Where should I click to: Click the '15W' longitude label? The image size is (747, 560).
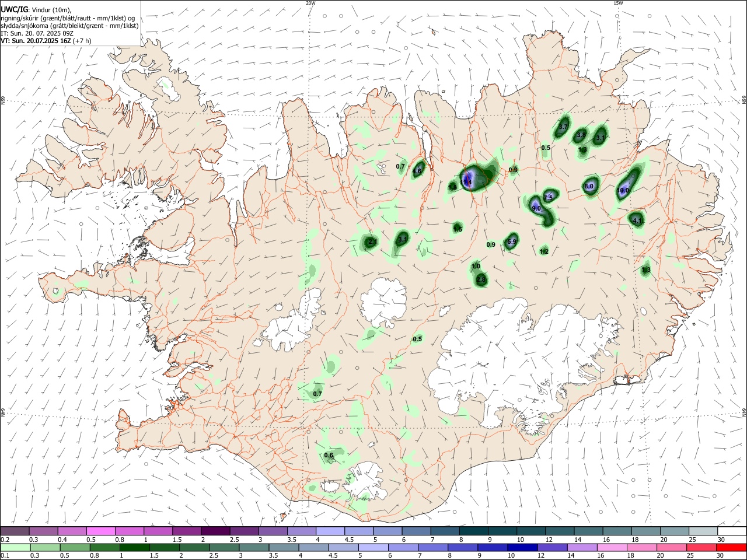pyautogui.click(x=618, y=3)
